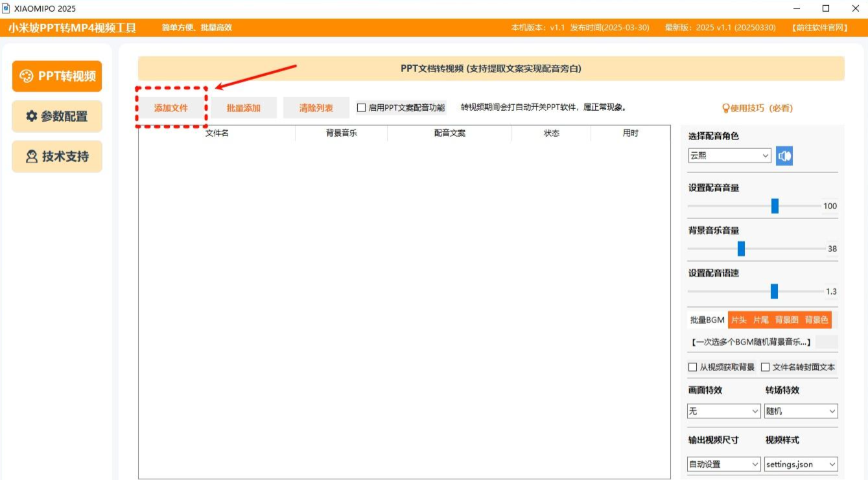Click the gear icon on 参数配置
Image resolution: width=868 pixels, height=480 pixels.
tap(31, 117)
